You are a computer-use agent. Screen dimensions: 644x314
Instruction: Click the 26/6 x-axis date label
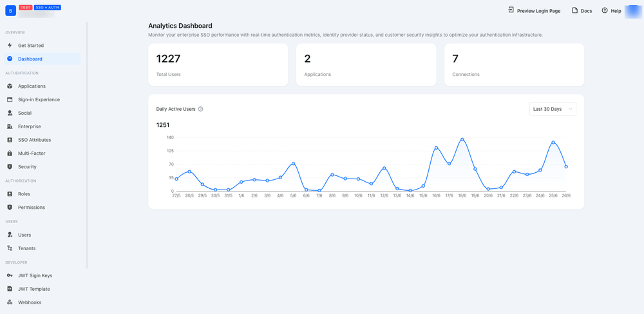coord(566,196)
